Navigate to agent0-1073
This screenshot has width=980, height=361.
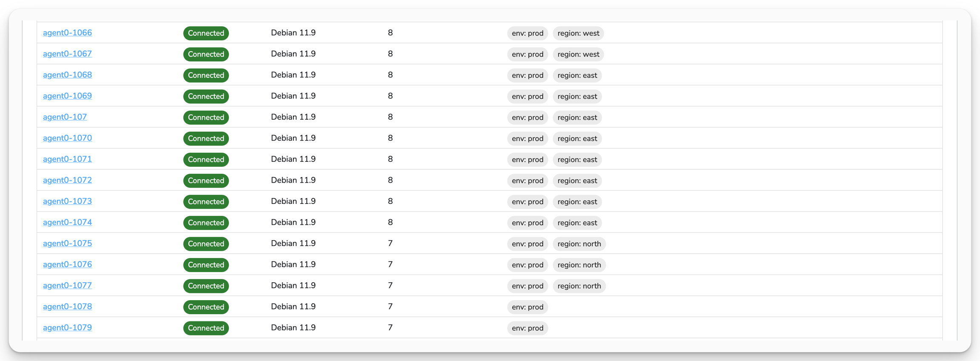pyautogui.click(x=67, y=201)
